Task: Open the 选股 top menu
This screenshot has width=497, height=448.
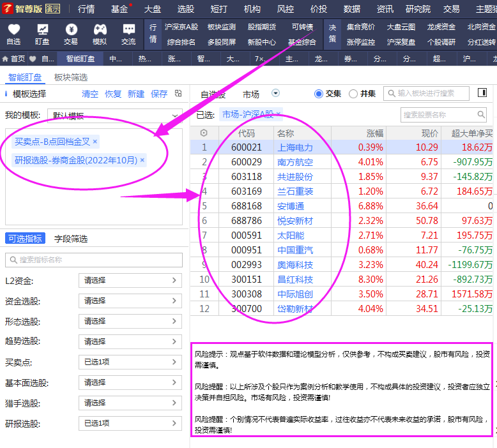Action: click(186, 9)
